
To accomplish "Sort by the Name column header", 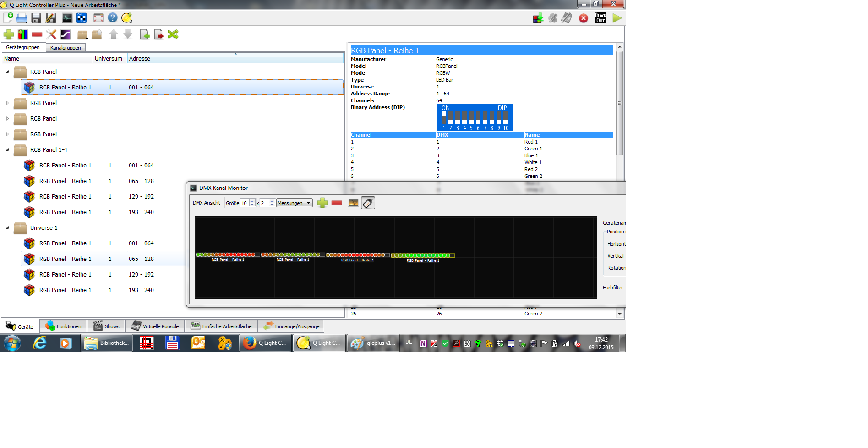I will coord(48,59).
